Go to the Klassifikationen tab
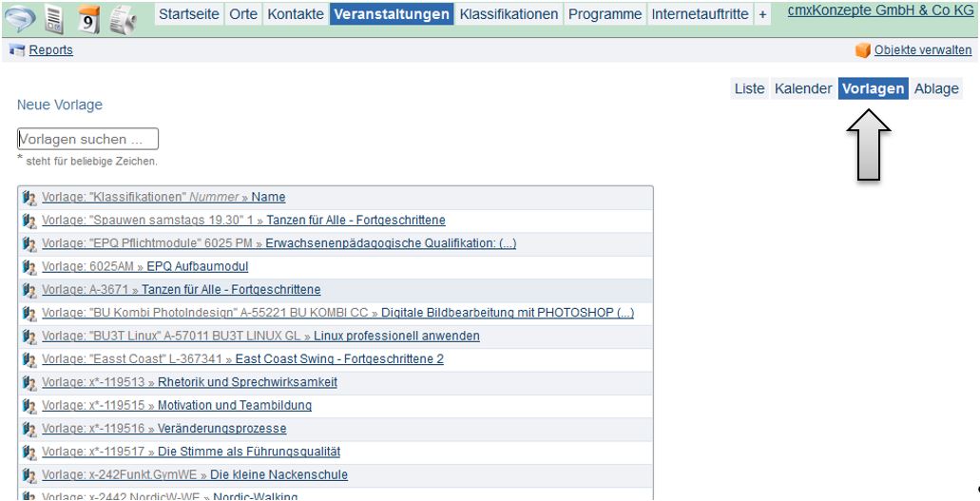 point(508,15)
